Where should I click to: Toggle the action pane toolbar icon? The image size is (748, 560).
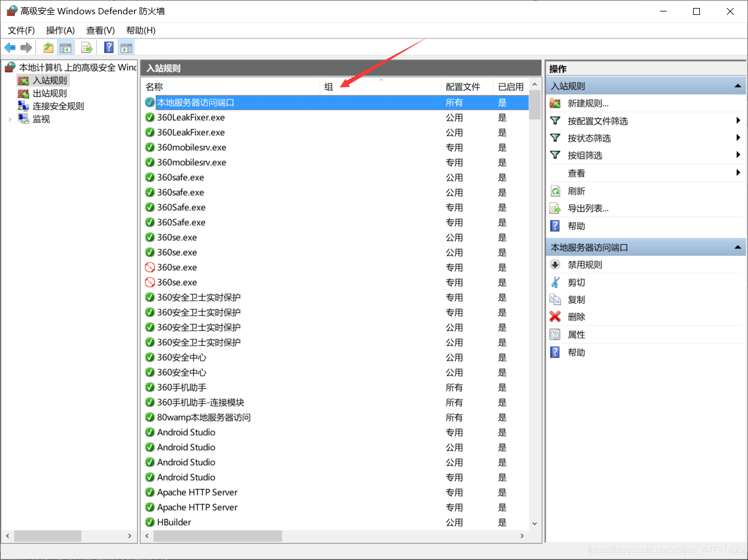point(126,48)
